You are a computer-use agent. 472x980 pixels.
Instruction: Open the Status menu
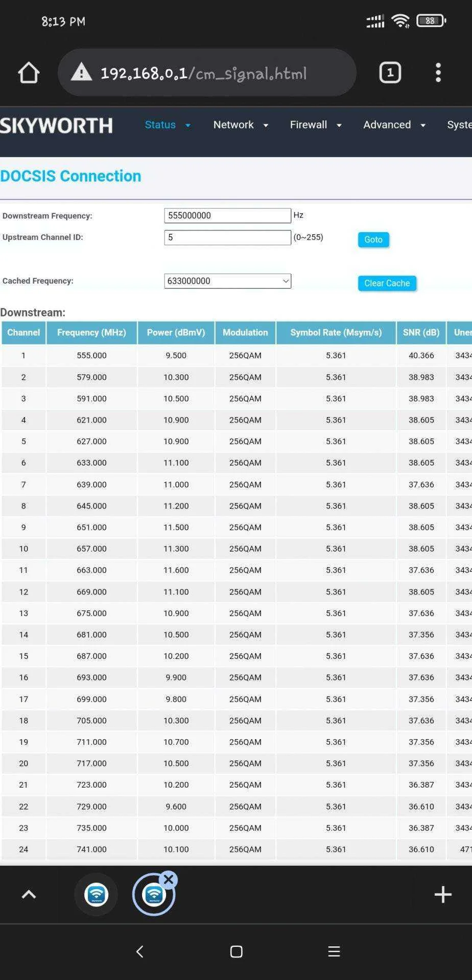pyautogui.click(x=160, y=125)
